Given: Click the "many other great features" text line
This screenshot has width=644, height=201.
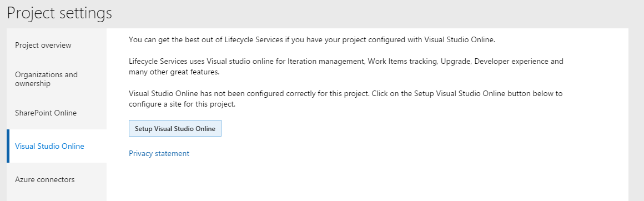Looking at the screenshot, I should [174, 72].
